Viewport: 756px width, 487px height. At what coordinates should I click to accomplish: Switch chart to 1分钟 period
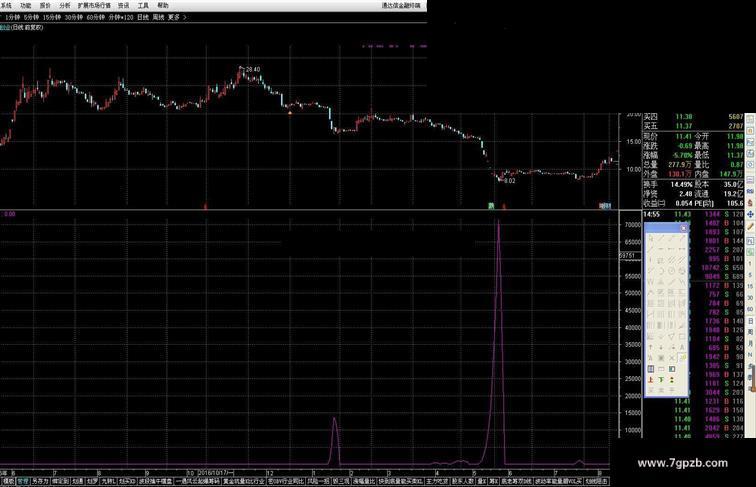13,17
